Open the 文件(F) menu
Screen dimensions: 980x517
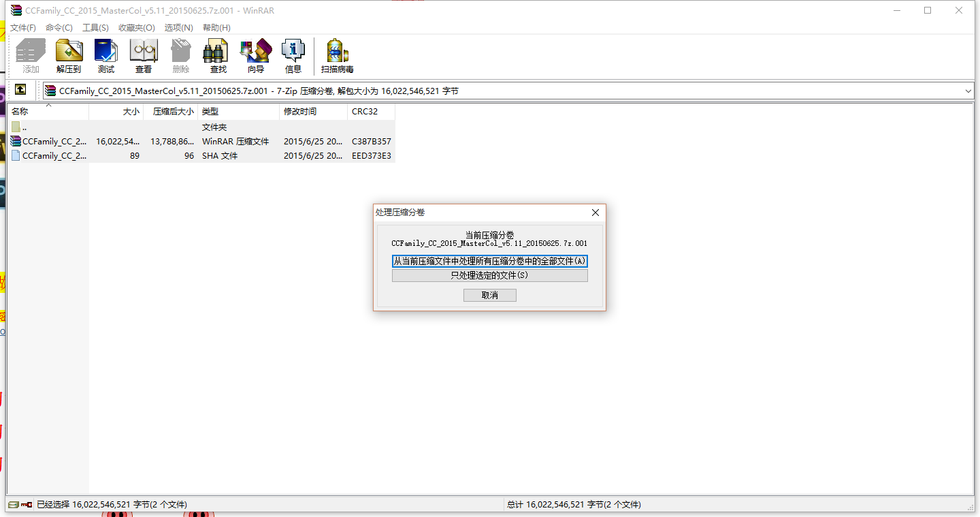[23, 28]
